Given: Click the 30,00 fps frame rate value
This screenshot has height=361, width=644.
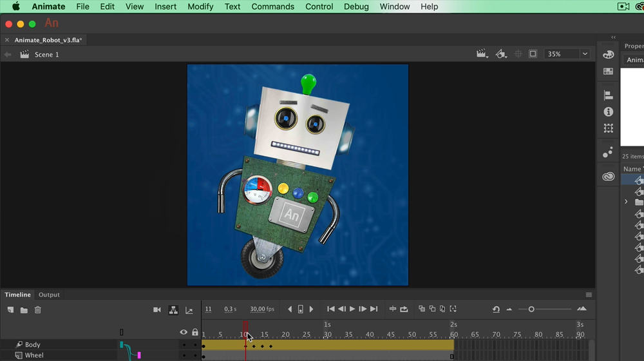Looking at the screenshot, I should [x=262, y=309].
